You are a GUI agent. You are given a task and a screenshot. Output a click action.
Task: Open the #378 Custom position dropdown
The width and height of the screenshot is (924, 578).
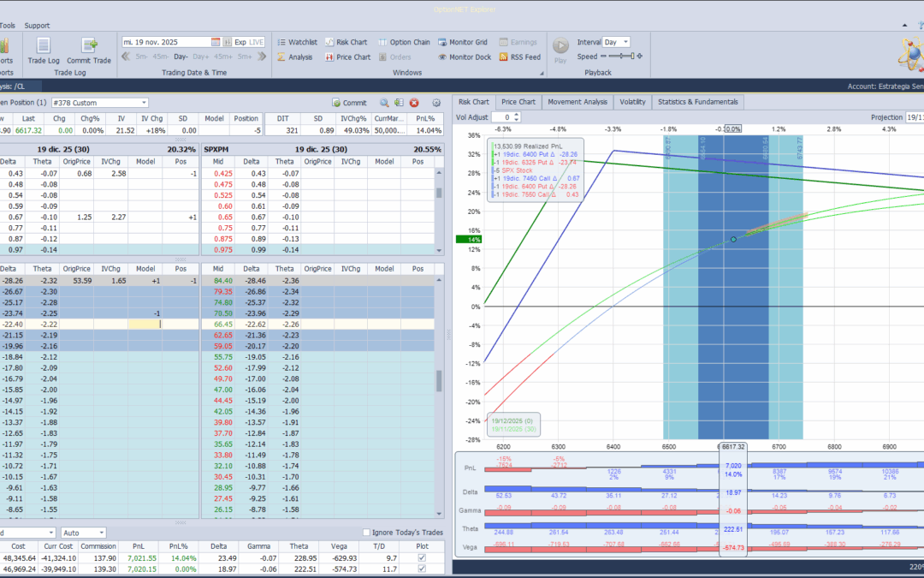pos(144,103)
